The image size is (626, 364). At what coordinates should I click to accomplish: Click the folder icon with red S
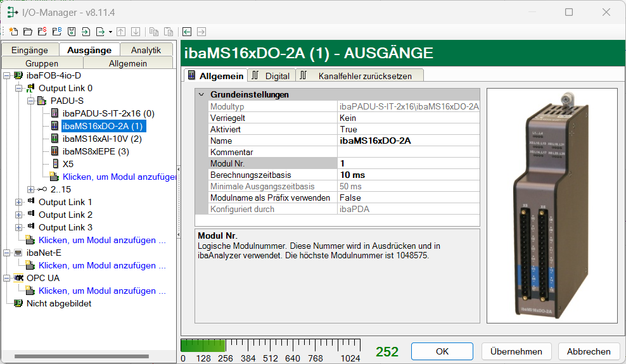pyautogui.click(x=42, y=32)
